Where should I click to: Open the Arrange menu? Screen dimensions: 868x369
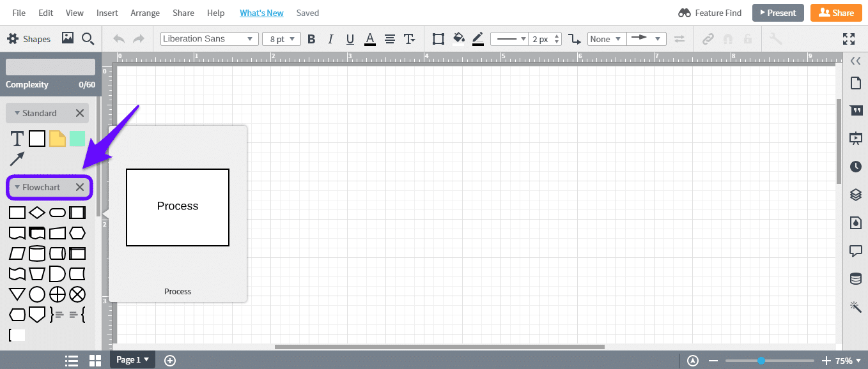coord(145,12)
